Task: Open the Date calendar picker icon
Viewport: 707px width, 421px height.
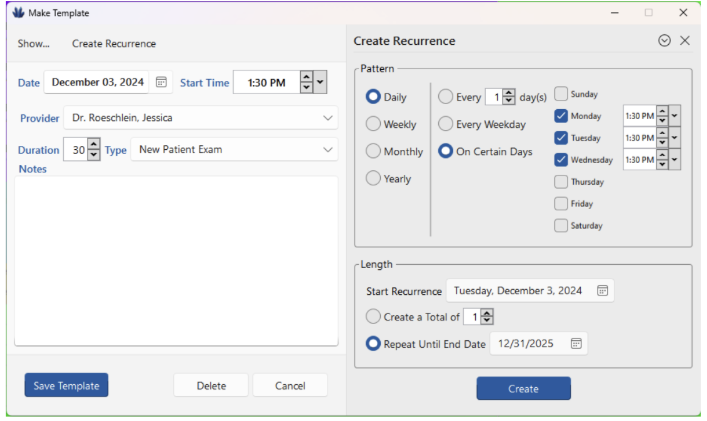Action: tap(161, 82)
